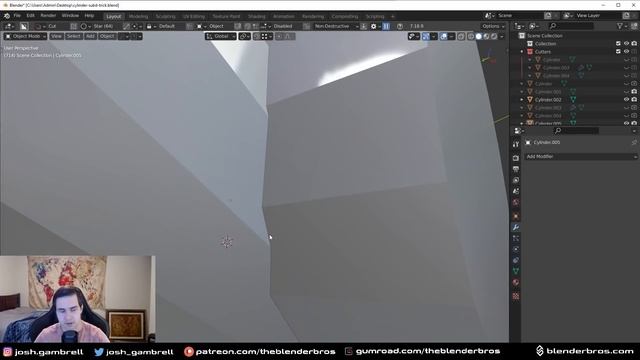Screen dimensions: 640x360
Task: Expand the Cutters collection arrow
Action: point(522,52)
